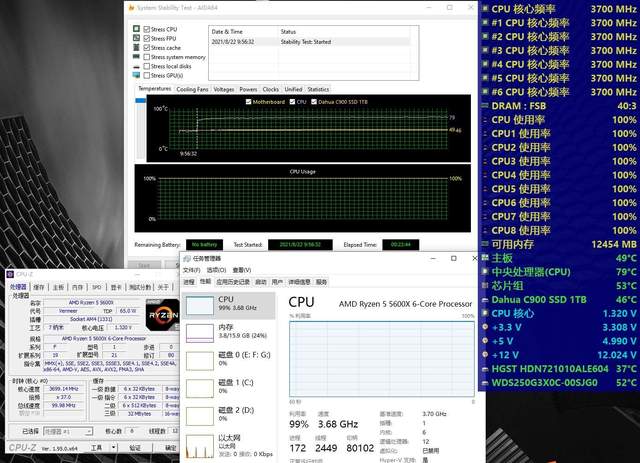
Task: Click the GPU monitor icon in AIDA64
Action: [136, 75]
